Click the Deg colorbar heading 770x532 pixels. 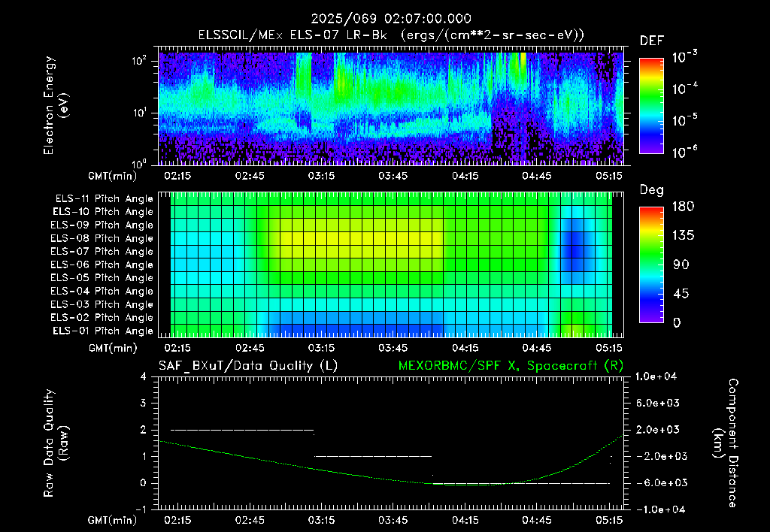pyautogui.click(x=651, y=190)
